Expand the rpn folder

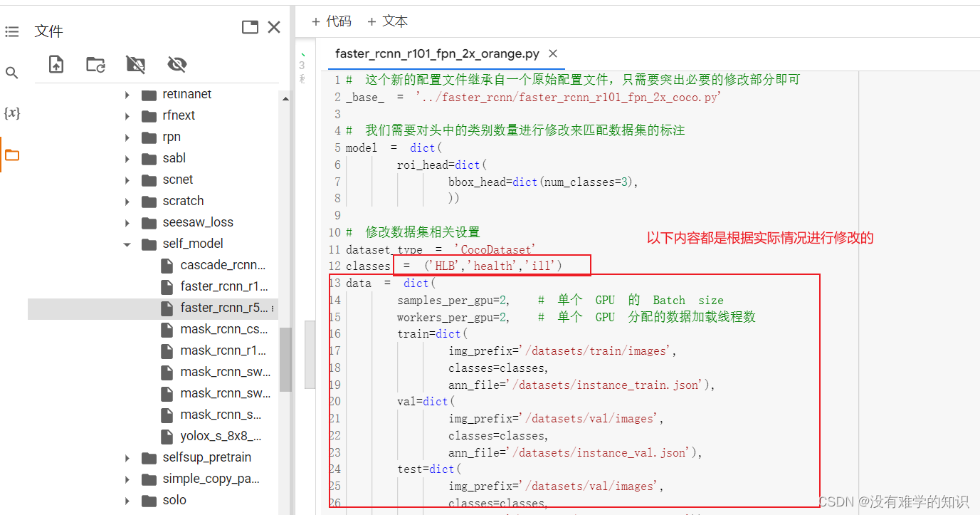[x=127, y=137]
